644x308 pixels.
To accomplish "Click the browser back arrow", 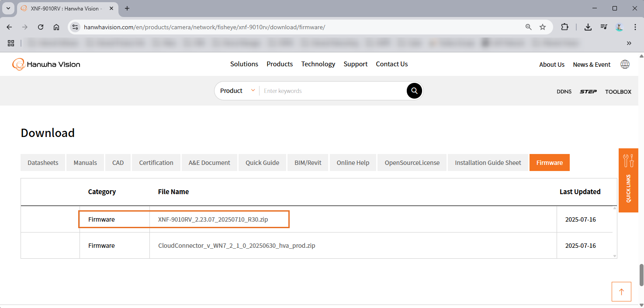I will click(x=9, y=27).
